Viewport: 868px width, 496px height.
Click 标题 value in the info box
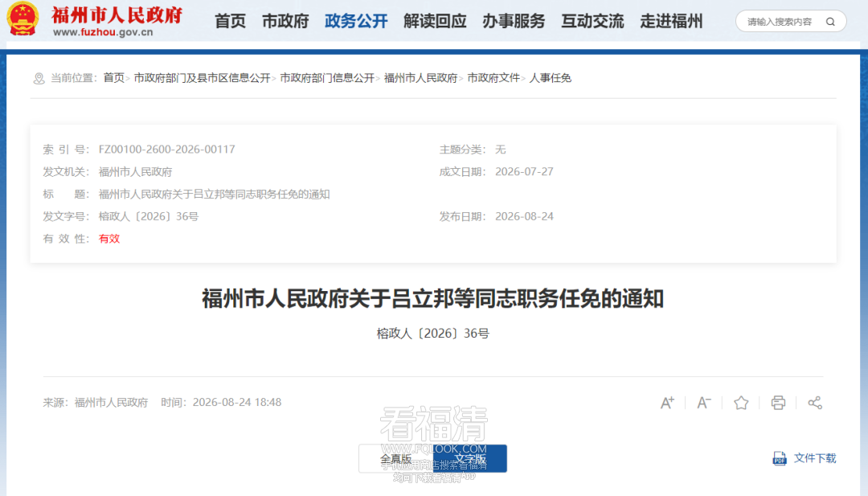pos(215,195)
